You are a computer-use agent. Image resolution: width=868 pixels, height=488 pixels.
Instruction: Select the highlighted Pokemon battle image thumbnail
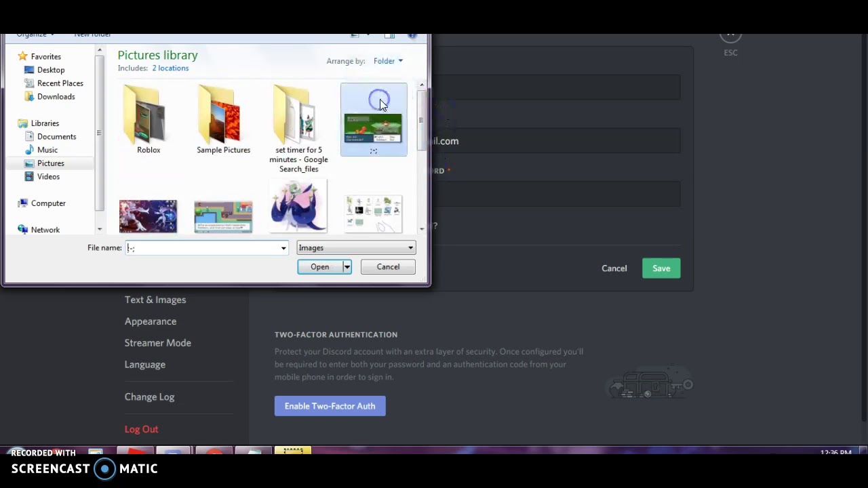click(373, 128)
